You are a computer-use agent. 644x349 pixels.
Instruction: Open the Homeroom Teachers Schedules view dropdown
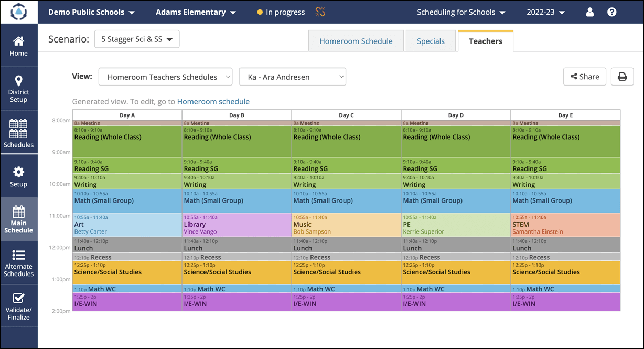tap(165, 76)
